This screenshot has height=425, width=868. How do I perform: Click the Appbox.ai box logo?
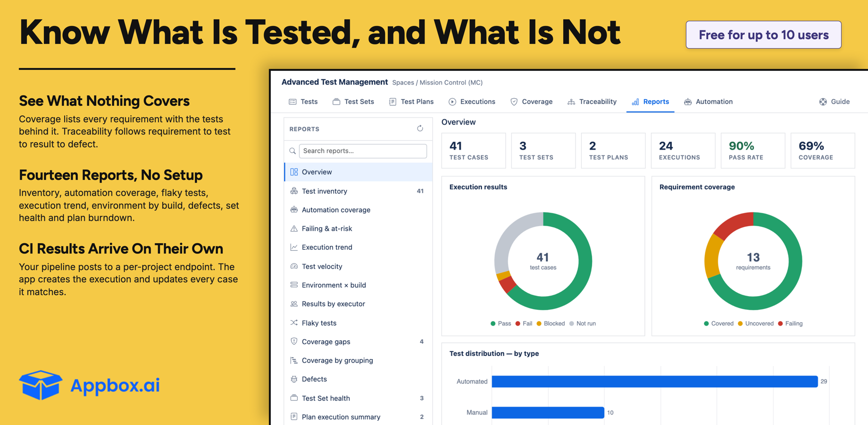(41, 385)
